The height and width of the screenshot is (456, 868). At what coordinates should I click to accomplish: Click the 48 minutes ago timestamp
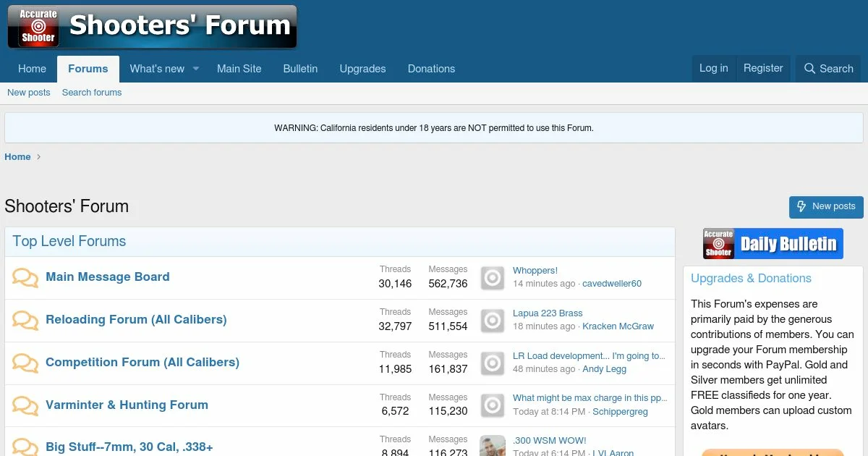point(544,369)
